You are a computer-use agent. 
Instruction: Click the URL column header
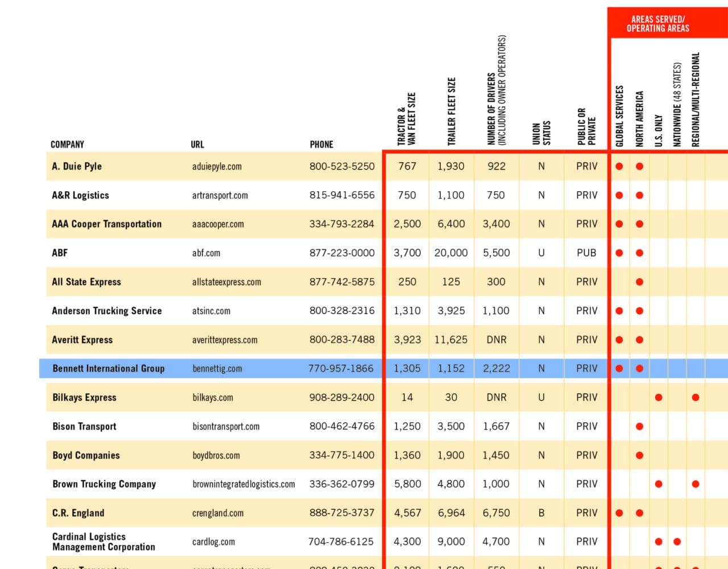[x=197, y=145]
